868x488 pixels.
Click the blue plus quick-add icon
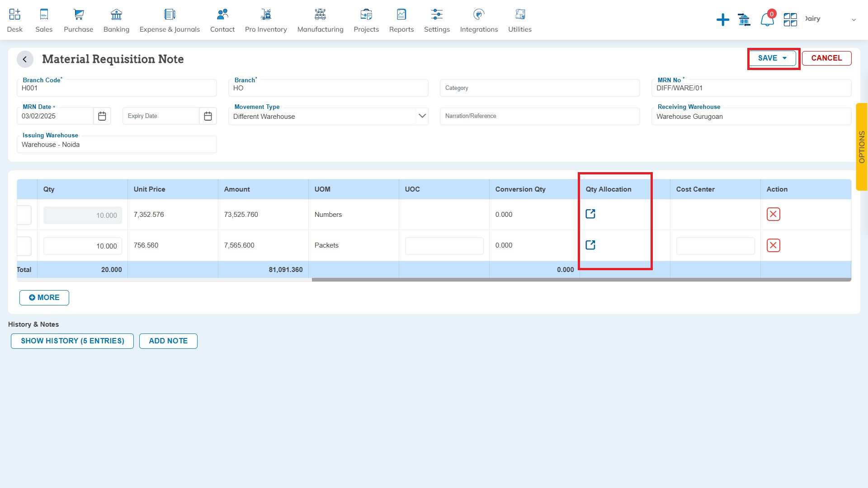[723, 19]
